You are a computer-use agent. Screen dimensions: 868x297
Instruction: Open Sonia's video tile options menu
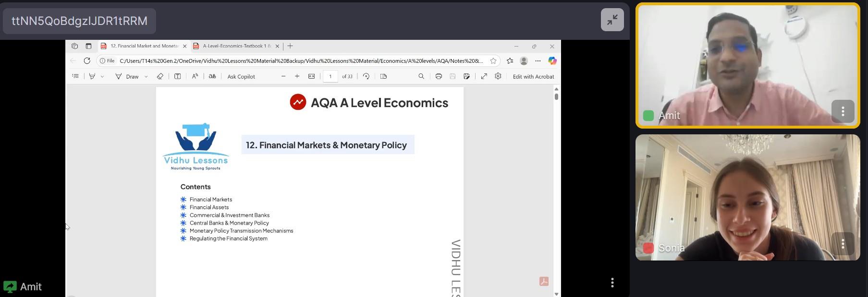[843, 244]
